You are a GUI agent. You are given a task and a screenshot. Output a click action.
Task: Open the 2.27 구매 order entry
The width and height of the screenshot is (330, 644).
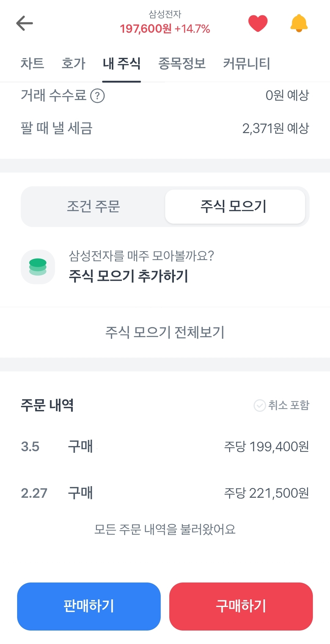(x=165, y=493)
